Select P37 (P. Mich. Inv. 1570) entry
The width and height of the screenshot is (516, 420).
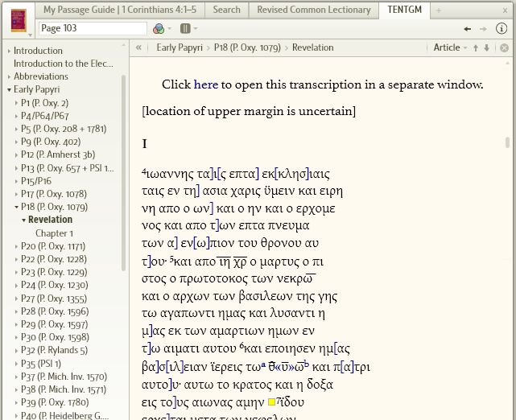64,377
